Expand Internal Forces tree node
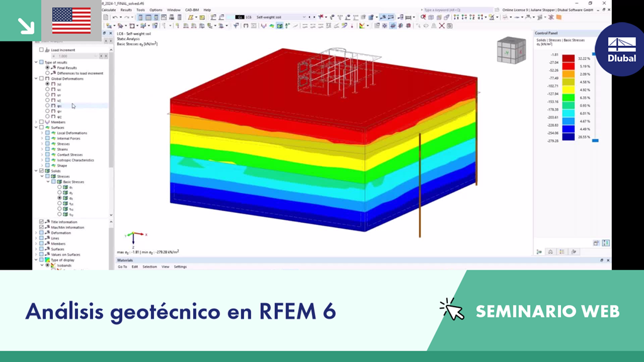The height and width of the screenshot is (362, 644). click(x=42, y=138)
